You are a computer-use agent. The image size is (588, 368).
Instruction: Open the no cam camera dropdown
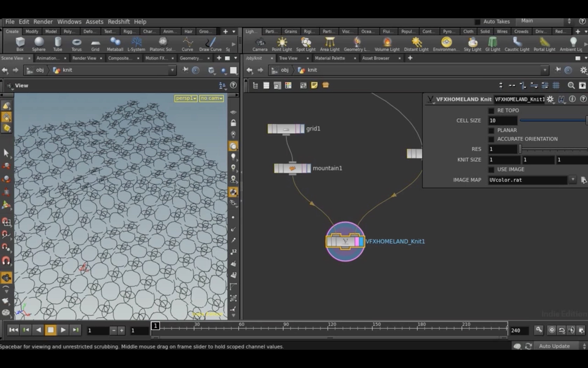click(211, 98)
